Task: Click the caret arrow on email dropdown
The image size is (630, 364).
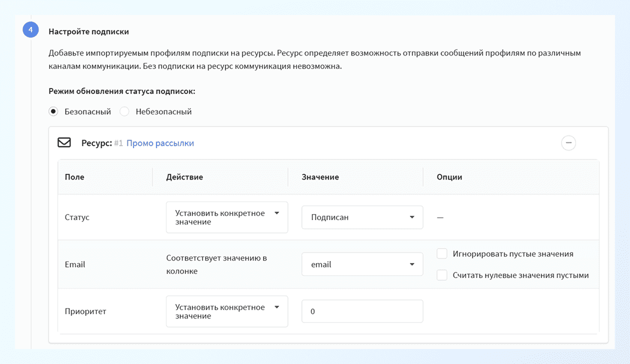Action: point(412,264)
